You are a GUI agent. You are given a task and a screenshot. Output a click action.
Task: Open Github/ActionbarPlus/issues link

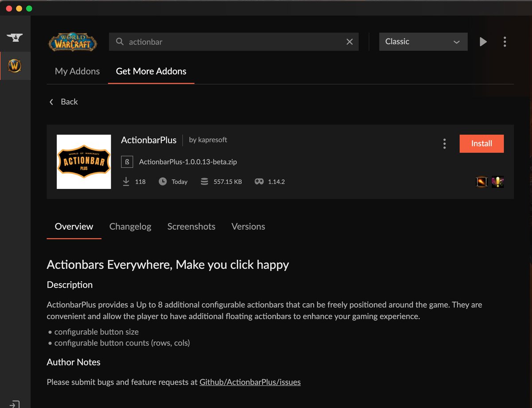coord(250,382)
